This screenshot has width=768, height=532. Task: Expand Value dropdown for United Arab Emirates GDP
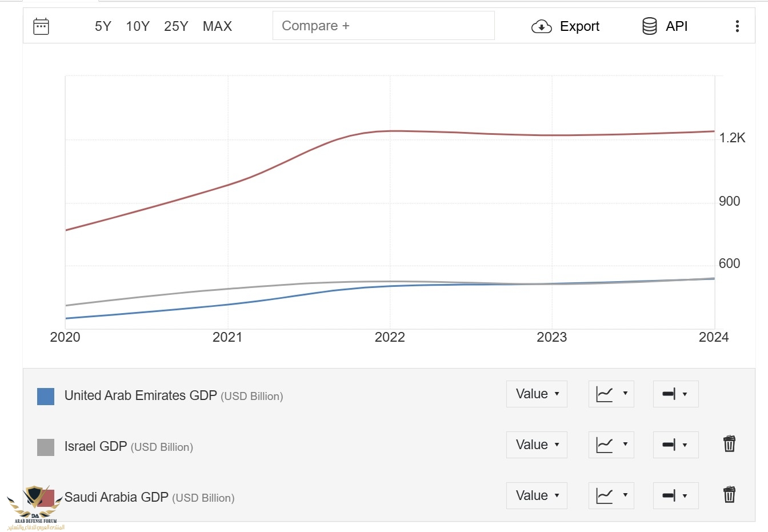(x=537, y=394)
